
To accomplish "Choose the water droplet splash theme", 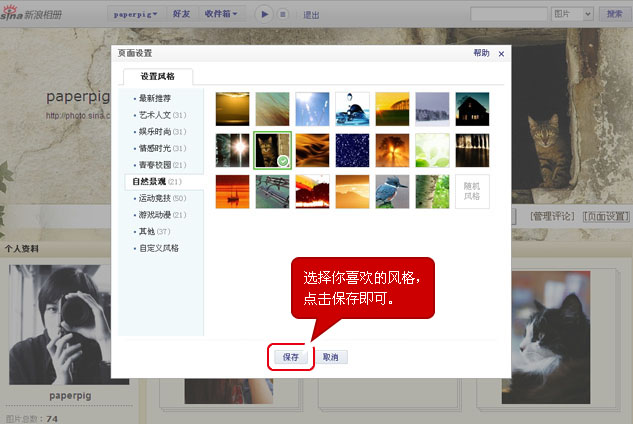I will point(352,109).
